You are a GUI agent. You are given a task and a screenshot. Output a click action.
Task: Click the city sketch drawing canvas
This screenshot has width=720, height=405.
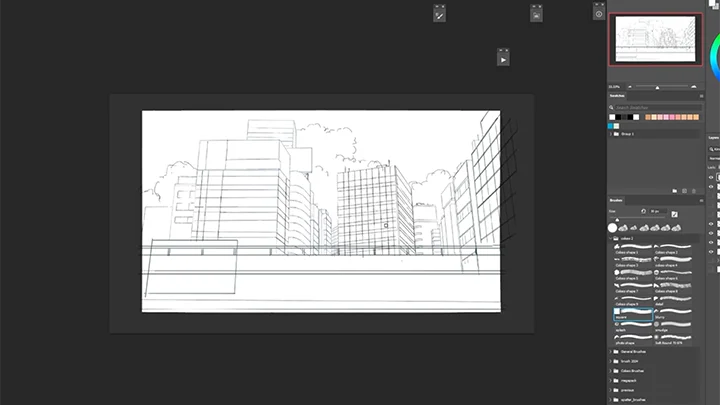pos(321,211)
